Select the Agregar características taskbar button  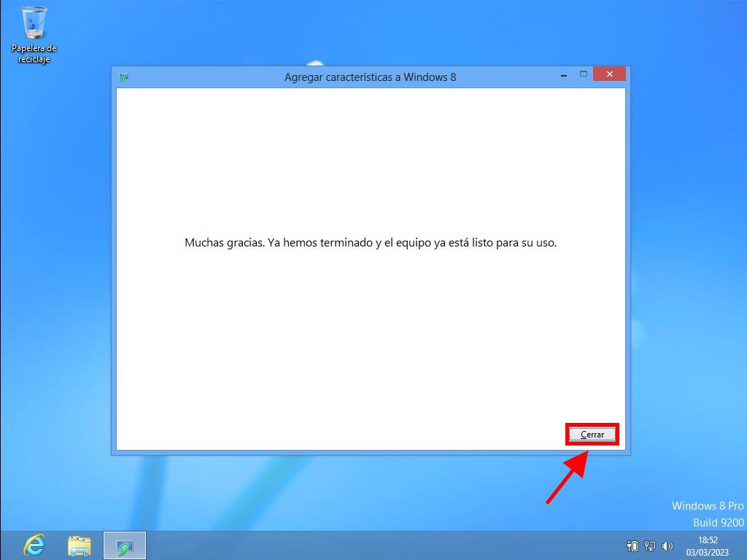point(125,546)
